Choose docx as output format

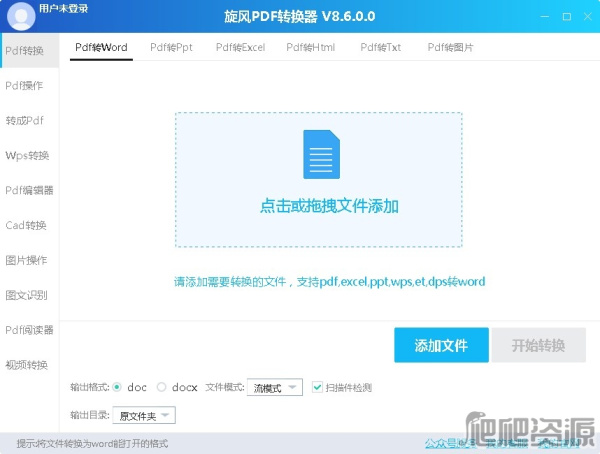tap(162, 387)
